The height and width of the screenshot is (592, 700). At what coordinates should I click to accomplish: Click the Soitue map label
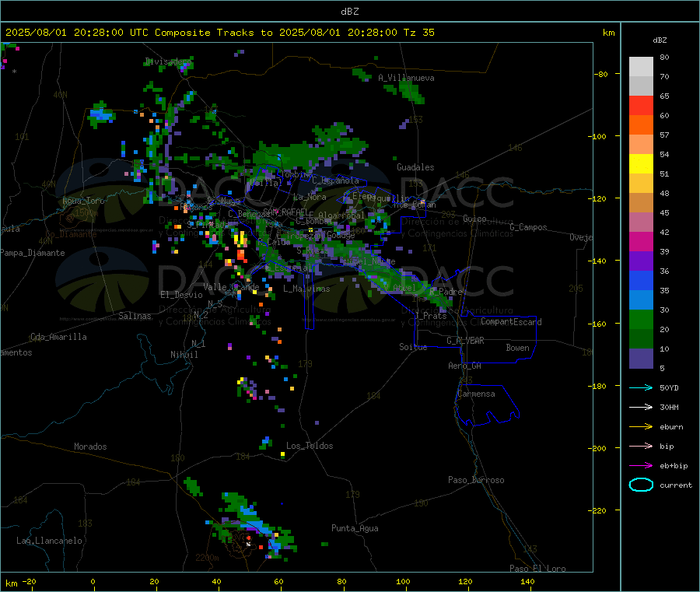[x=413, y=347]
